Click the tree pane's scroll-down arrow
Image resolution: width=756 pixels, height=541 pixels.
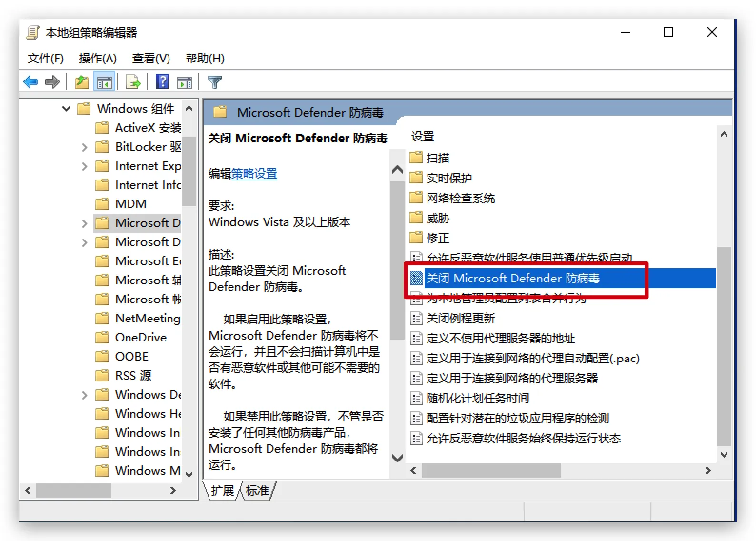pos(189,474)
